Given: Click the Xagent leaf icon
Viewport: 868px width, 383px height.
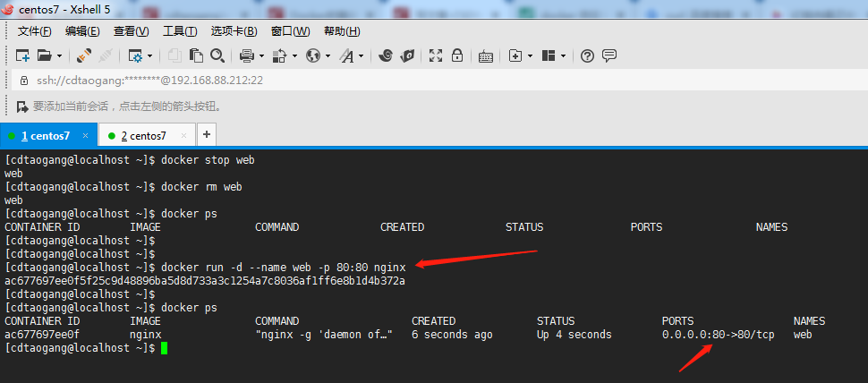Looking at the screenshot, I should (407, 55).
